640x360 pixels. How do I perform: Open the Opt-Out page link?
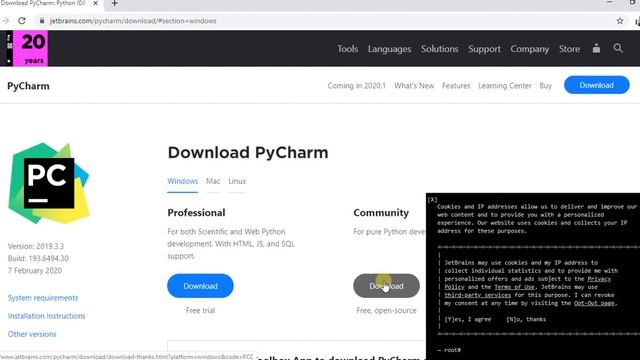[x=594, y=303]
